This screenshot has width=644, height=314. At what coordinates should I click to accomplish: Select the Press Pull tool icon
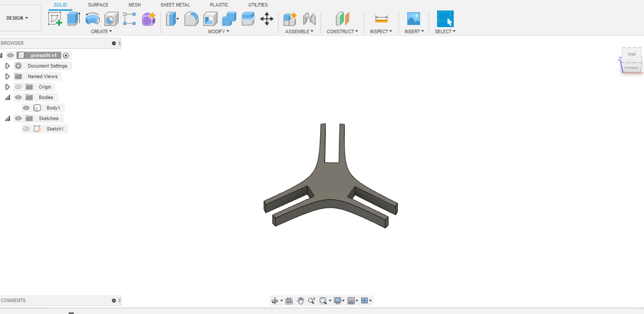(x=172, y=19)
